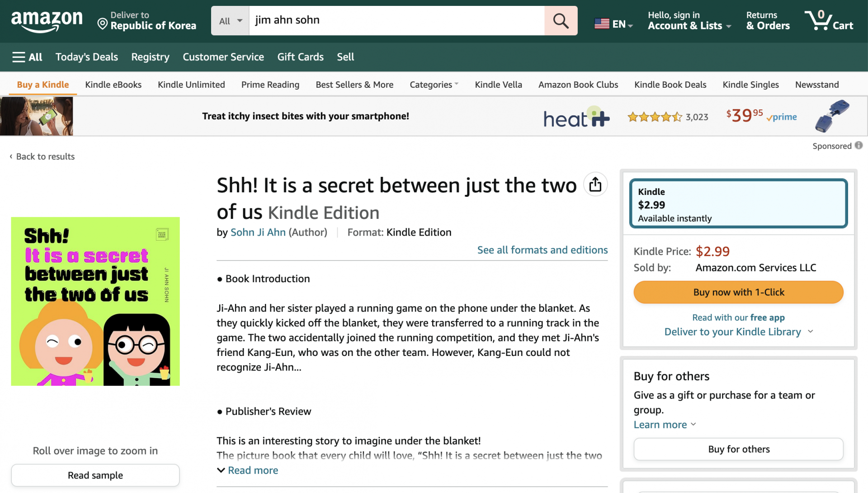Viewport: 868px width, 493px height.
Task: Click the search magnifier button
Action: tap(561, 21)
